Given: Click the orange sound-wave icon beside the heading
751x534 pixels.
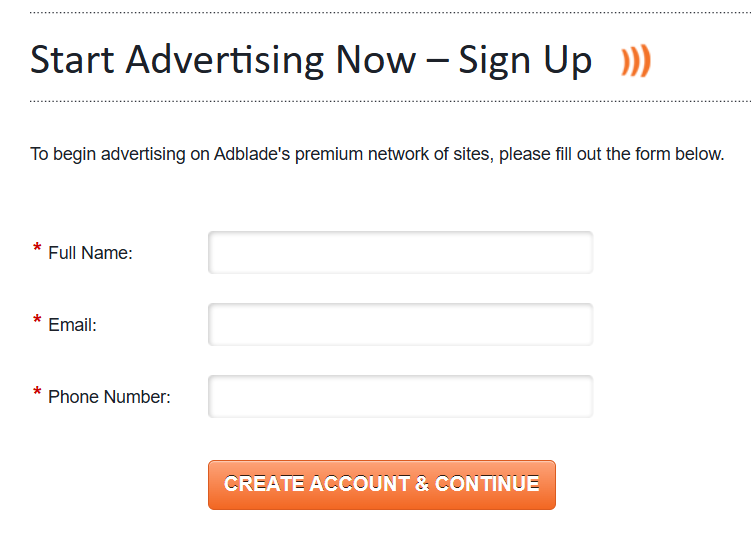Looking at the screenshot, I should coord(636,62).
